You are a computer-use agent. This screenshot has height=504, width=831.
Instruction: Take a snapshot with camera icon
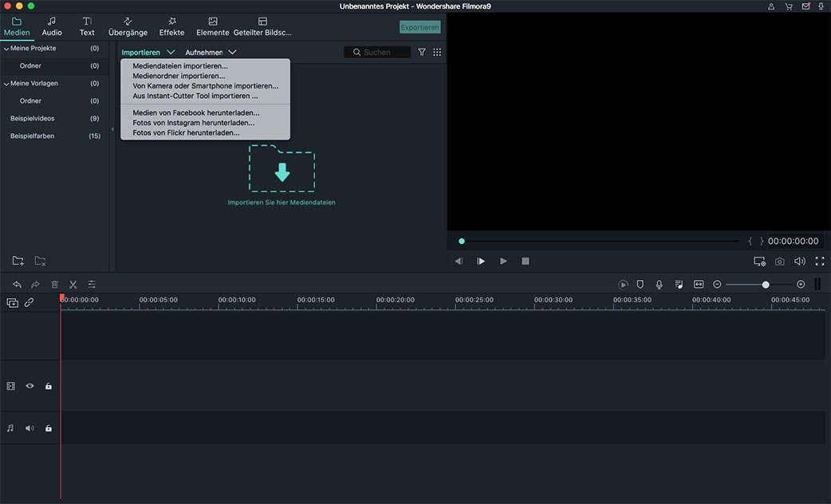click(x=780, y=262)
